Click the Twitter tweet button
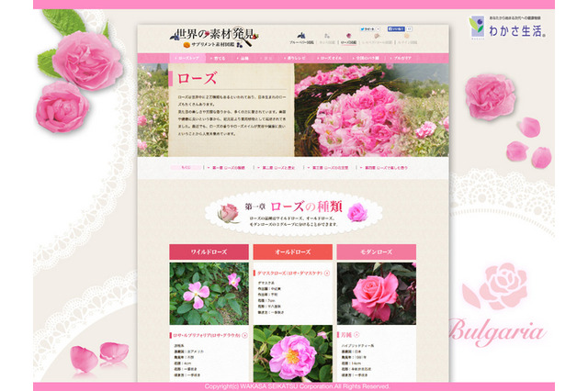Screen dimensions: 588x391 tap(367, 28)
